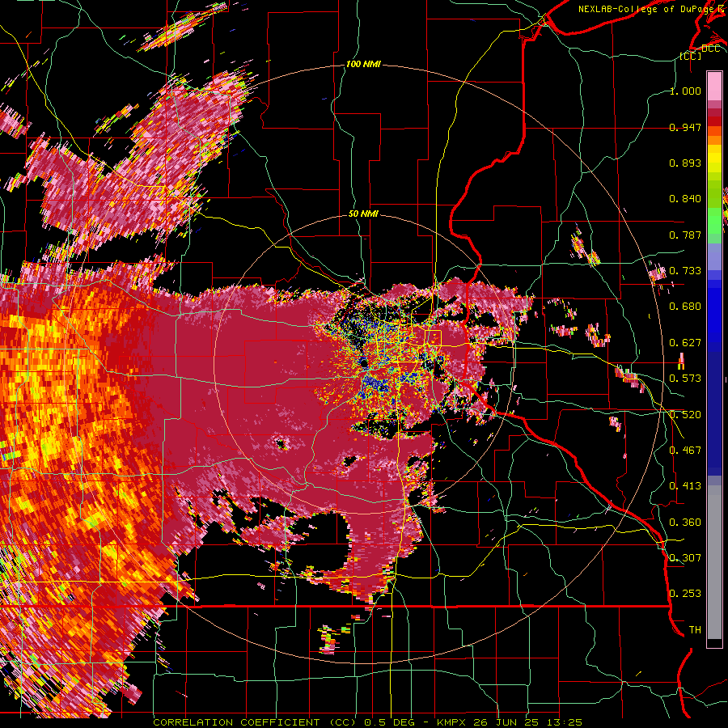Click the 0.680 scale value
Image resolution: width=728 pixels, height=728 pixels.
685,307
